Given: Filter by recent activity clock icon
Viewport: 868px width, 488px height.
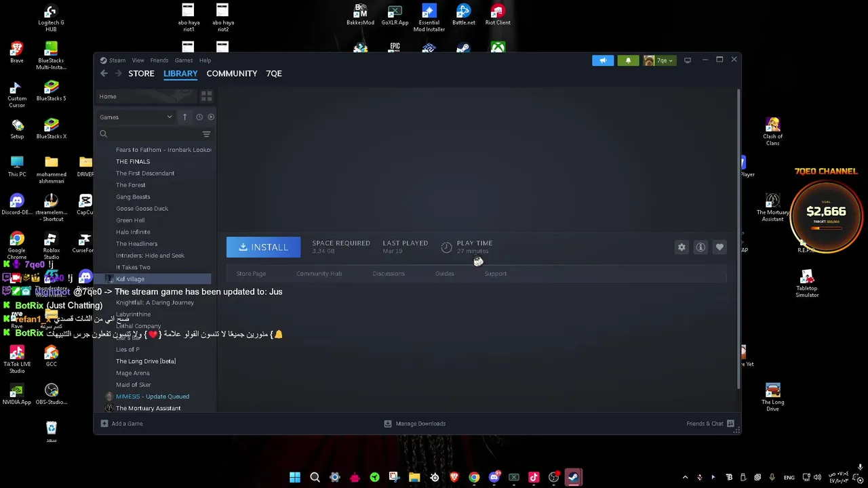Looking at the screenshot, I should click(x=199, y=117).
